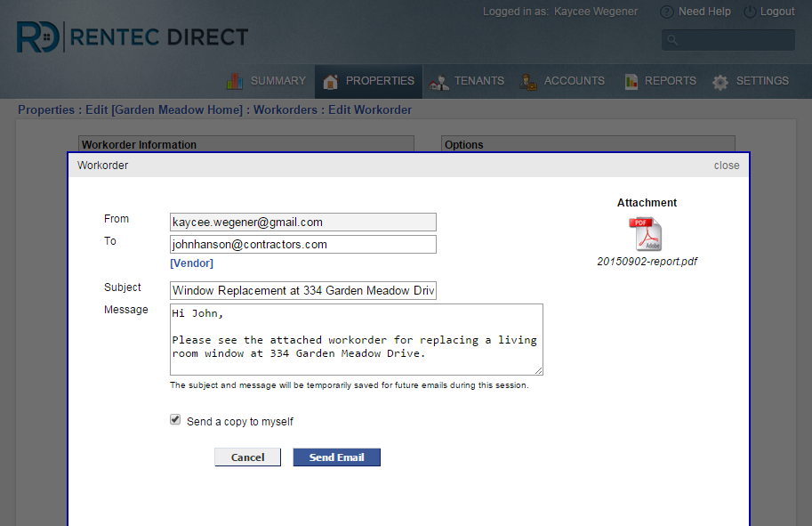Click the Settings gear icon
Viewport: 812px width, 526px height.
coord(720,82)
